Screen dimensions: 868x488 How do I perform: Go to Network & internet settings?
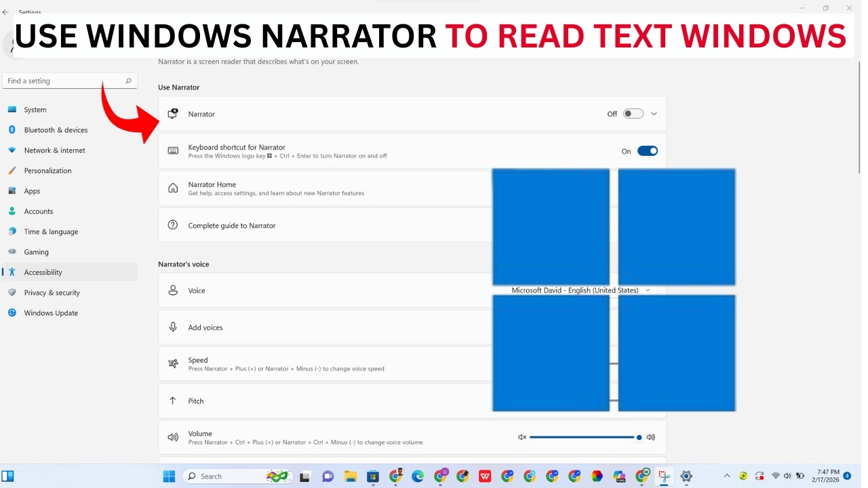pyautogui.click(x=71, y=150)
